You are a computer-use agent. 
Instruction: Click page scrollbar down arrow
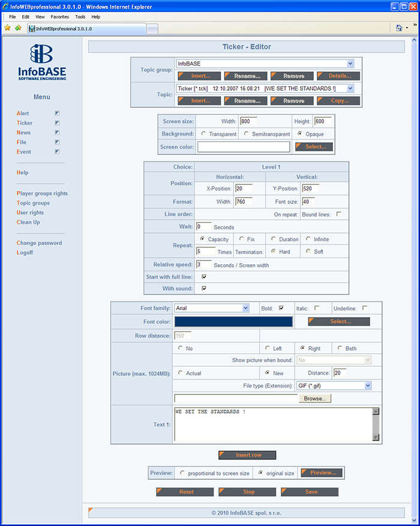click(415, 521)
